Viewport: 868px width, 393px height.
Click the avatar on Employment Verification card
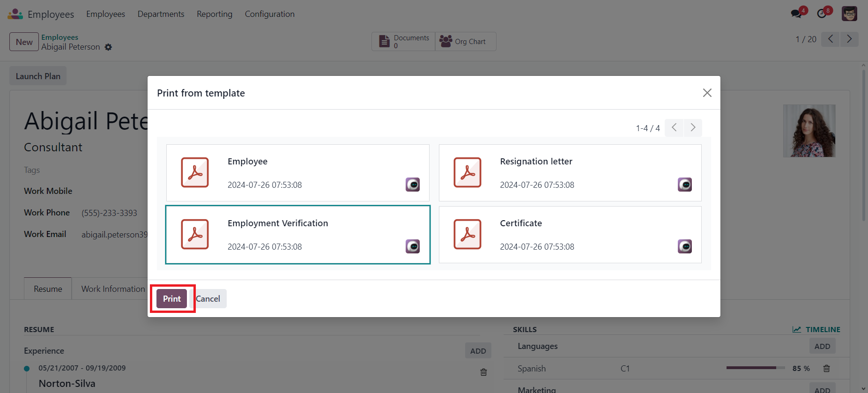(412, 246)
